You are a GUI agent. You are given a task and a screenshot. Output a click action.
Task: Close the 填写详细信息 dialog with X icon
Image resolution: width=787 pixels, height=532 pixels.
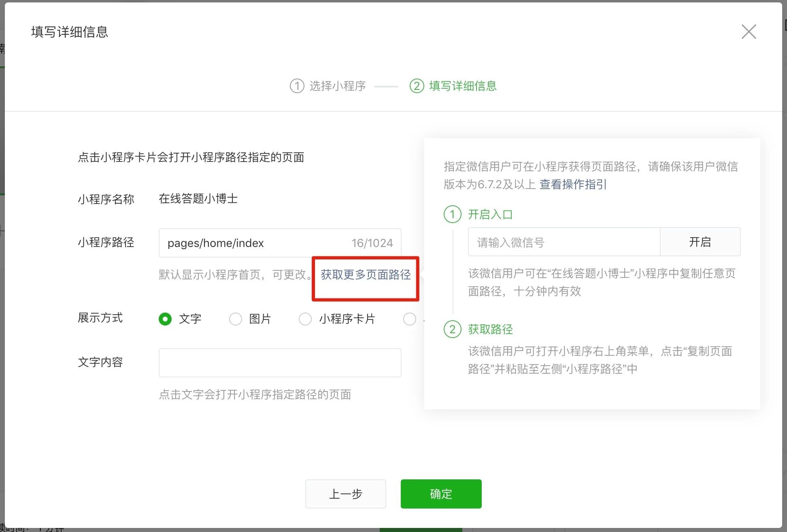749,32
